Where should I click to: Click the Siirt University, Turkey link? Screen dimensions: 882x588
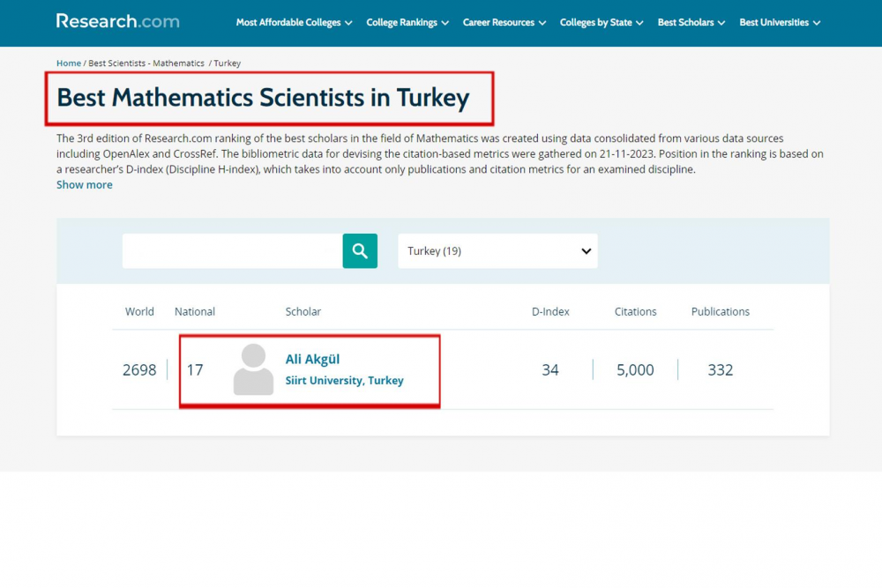click(x=344, y=381)
